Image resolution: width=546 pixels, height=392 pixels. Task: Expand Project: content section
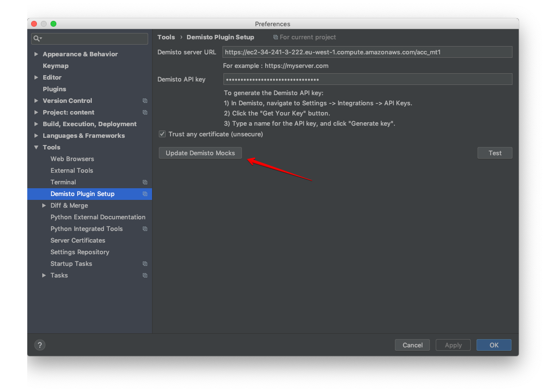coord(36,113)
